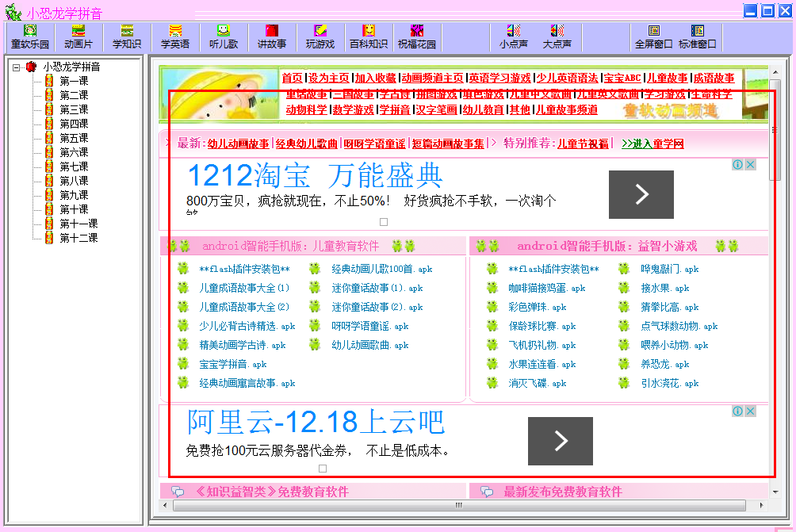
Task: Switch to 全屏窗口 fullscreen mode
Action: pyautogui.click(x=654, y=37)
